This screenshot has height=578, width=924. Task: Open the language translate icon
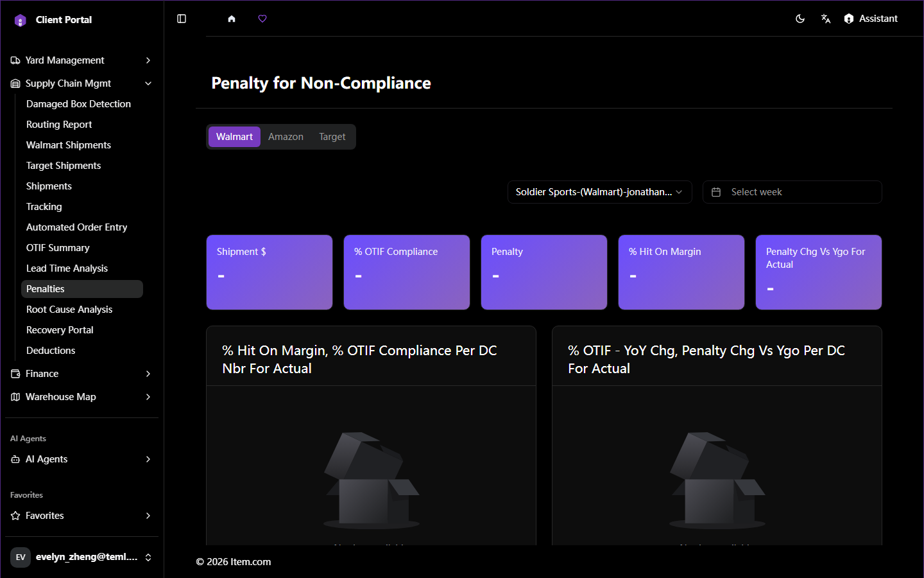click(x=826, y=19)
